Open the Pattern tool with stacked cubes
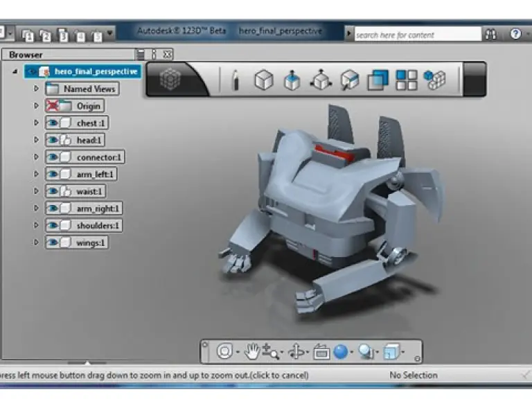 434,80
